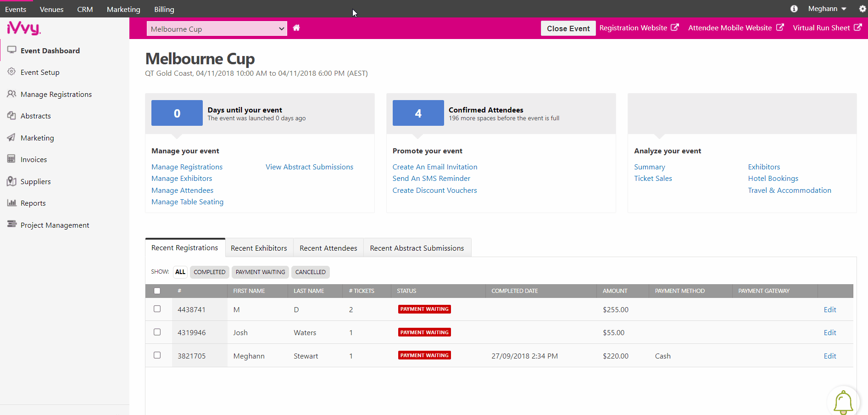Image resolution: width=868 pixels, height=415 pixels.
Task: Open the info icon in top bar
Action: (794, 9)
